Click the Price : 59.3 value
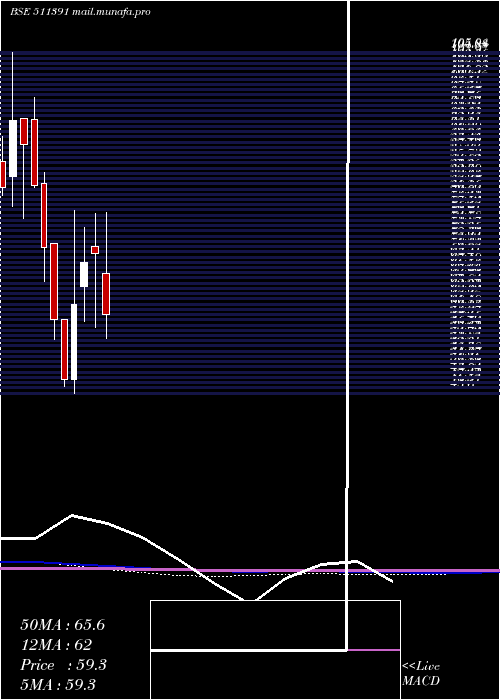500x700 pixels. (x=63, y=665)
